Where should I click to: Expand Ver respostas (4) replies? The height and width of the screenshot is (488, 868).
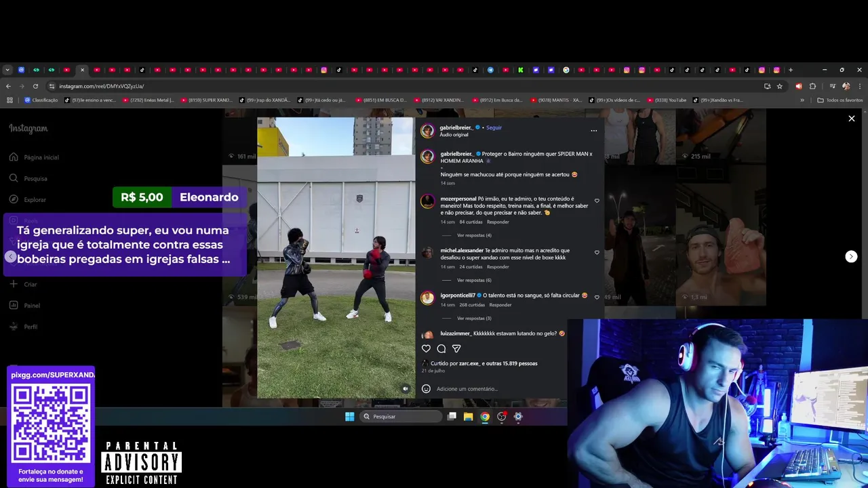[474, 235]
